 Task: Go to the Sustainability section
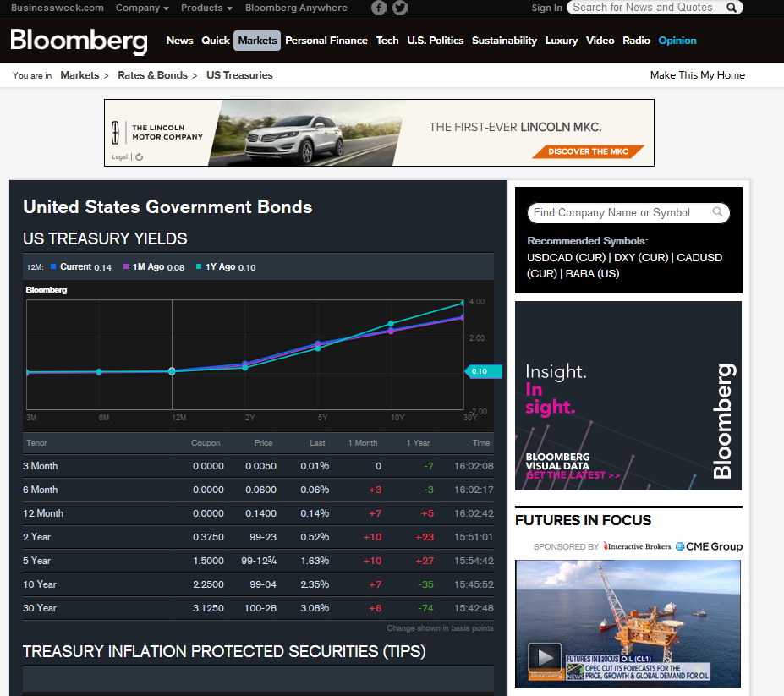pos(505,41)
